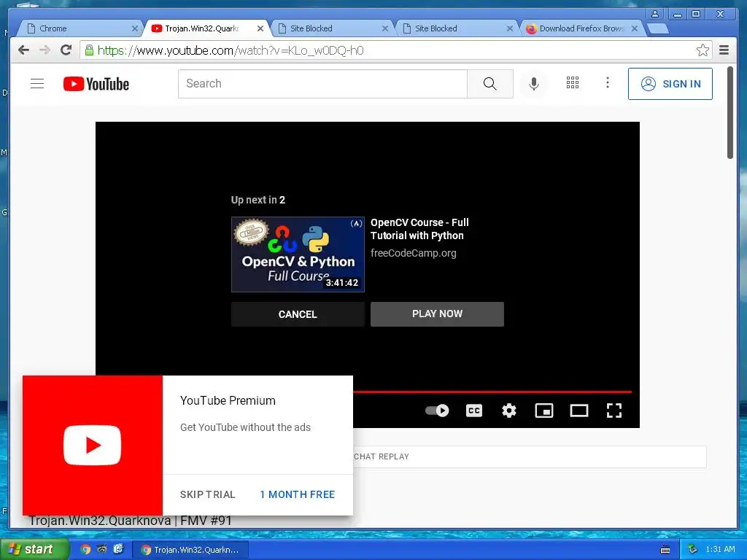The image size is (747, 560).
Task: Open the Windows Start menu
Action: (x=34, y=550)
